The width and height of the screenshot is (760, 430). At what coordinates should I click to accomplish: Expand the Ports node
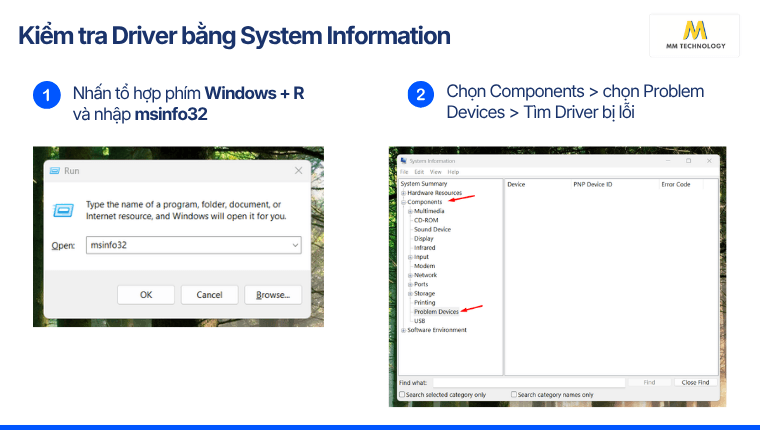[410, 285]
